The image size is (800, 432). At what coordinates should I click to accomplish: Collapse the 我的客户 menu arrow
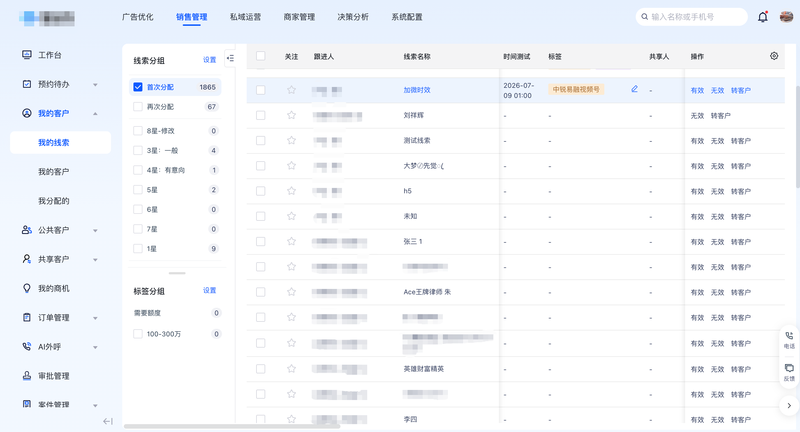(95, 113)
